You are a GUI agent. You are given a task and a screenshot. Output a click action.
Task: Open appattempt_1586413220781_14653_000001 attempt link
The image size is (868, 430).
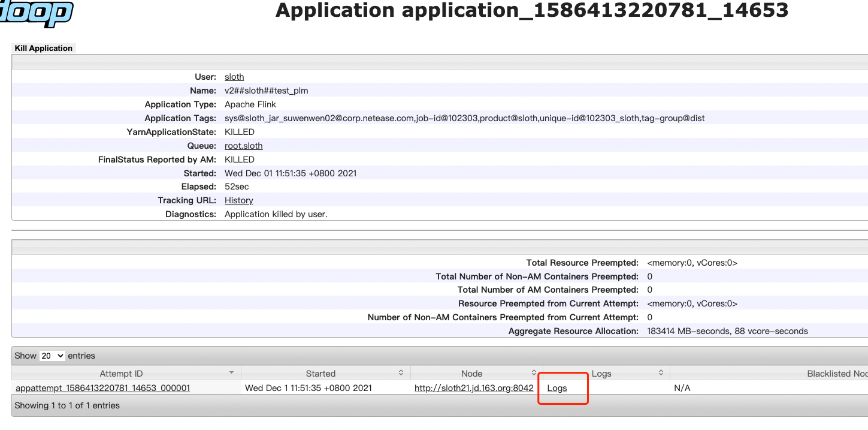[x=102, y=388]
